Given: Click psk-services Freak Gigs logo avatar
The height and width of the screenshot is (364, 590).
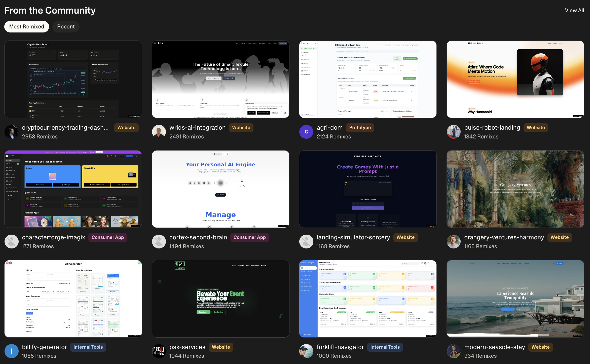Looking at the screenshot, I should tap(159, 351).
